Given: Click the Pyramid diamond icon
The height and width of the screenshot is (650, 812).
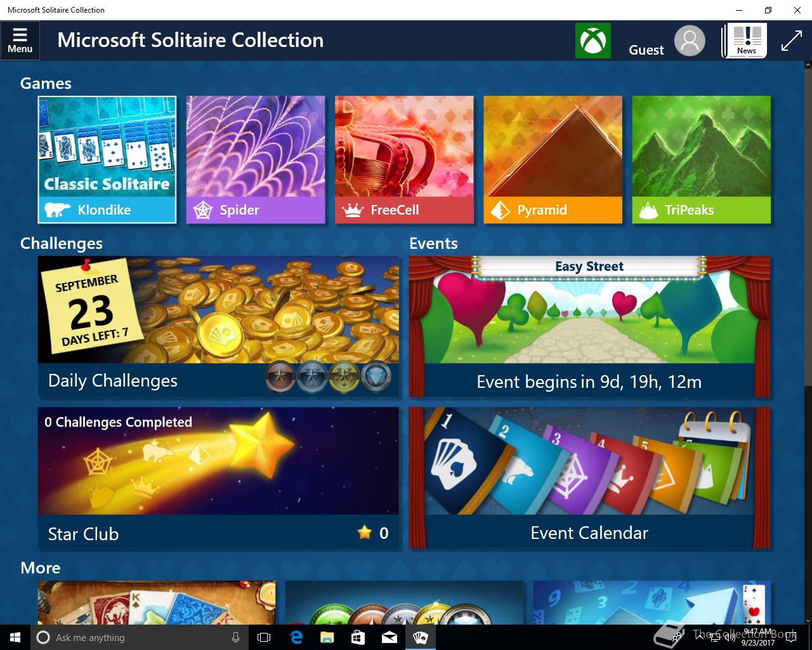Looking at the screenshot, I should (500, 210).
